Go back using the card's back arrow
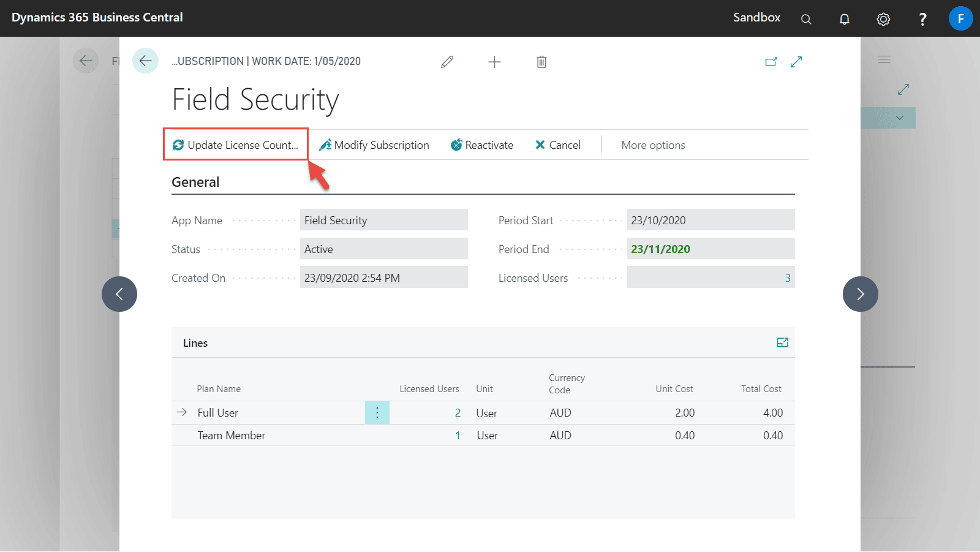This screenshot has height=552, width=980. (x=145, y=61)
